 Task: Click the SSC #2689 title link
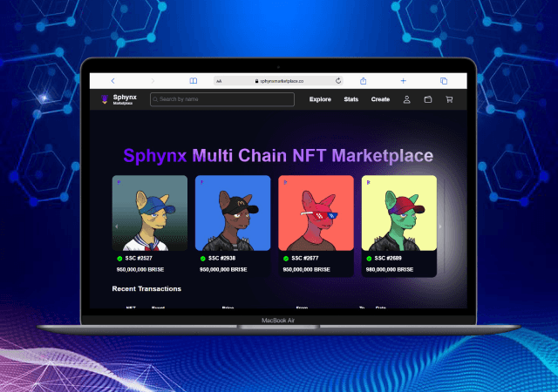point(388,258)
